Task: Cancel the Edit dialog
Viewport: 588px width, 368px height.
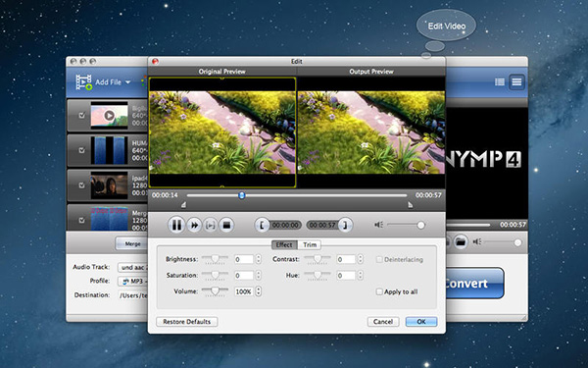Action: click(383, 322)
